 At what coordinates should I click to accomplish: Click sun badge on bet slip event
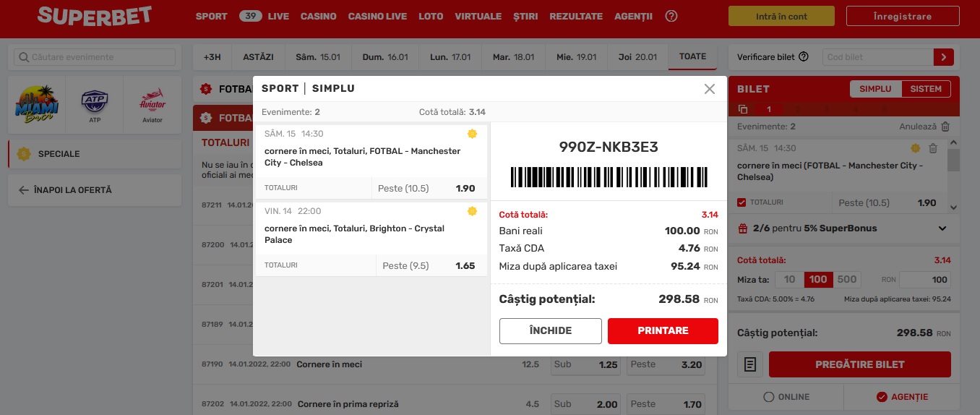click(916, 148)
